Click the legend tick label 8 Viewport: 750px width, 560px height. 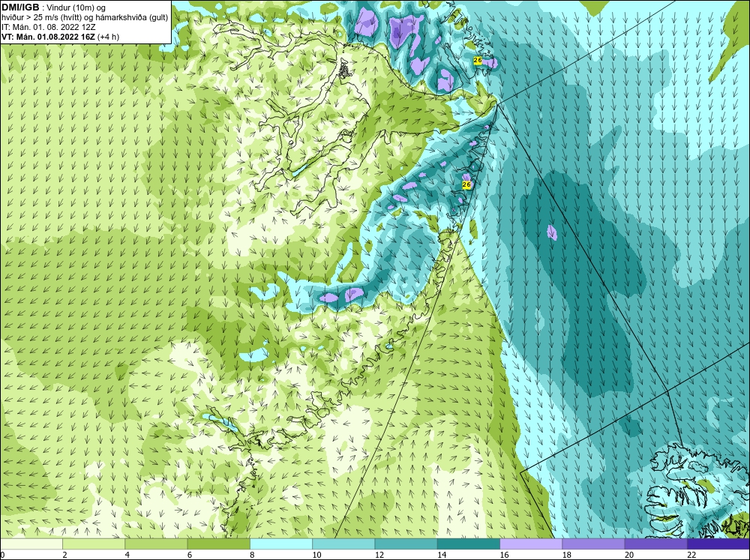point(252,555)
